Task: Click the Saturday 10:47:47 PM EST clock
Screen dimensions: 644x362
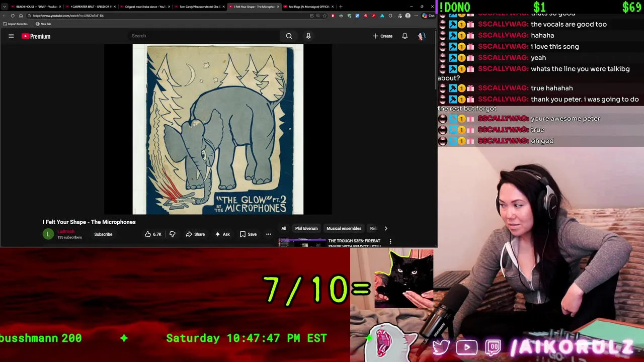Action: tap(247, 338)
